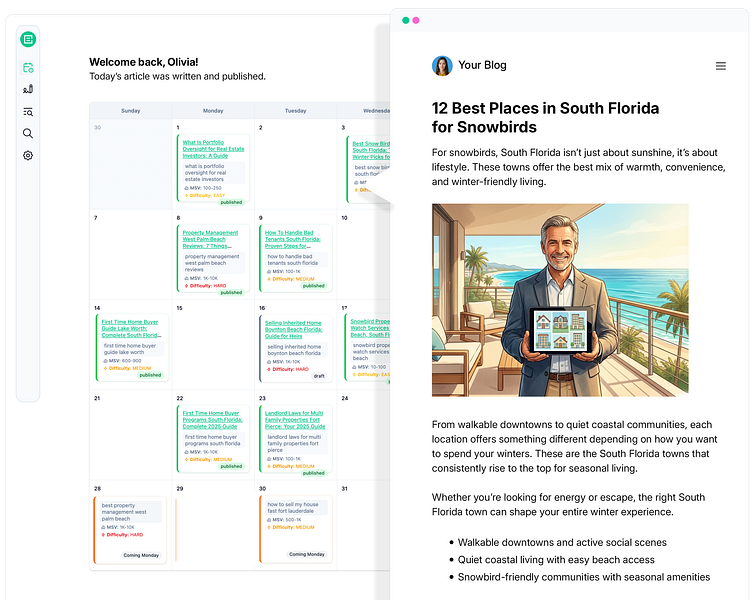Click the Monday column header
Image resolution: width=752 pixels, height=600 pixels.
(x=213, y=111)
